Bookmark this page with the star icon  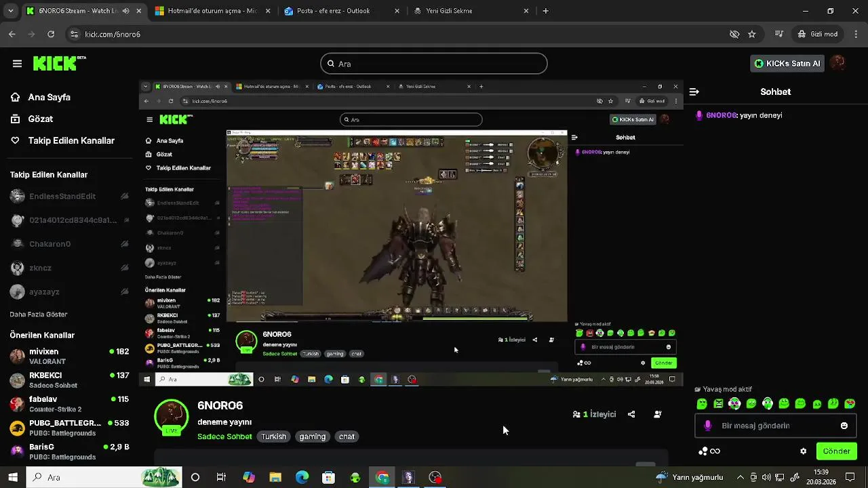[752, 34]
